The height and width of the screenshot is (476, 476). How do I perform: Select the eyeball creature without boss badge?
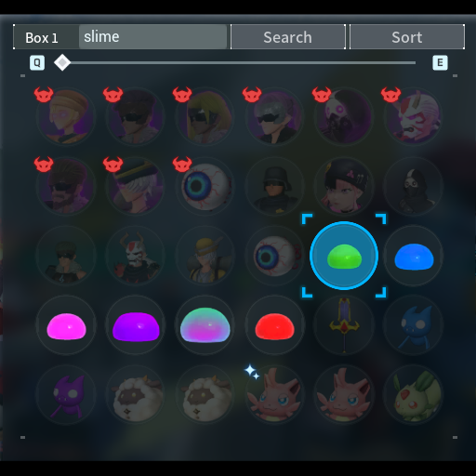click(x=274, y=256)
